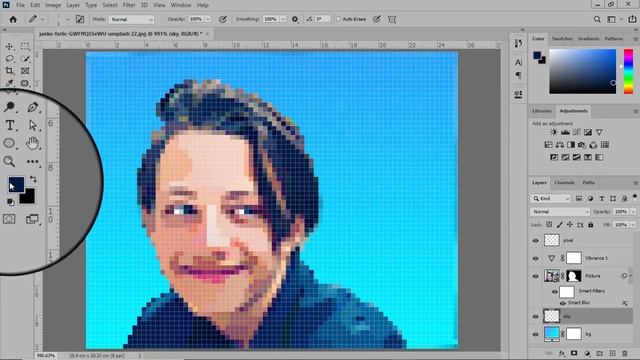Screen dimensions: 640x360
Task: Add a Levels adjustment
Action: [x=565, y=132]
